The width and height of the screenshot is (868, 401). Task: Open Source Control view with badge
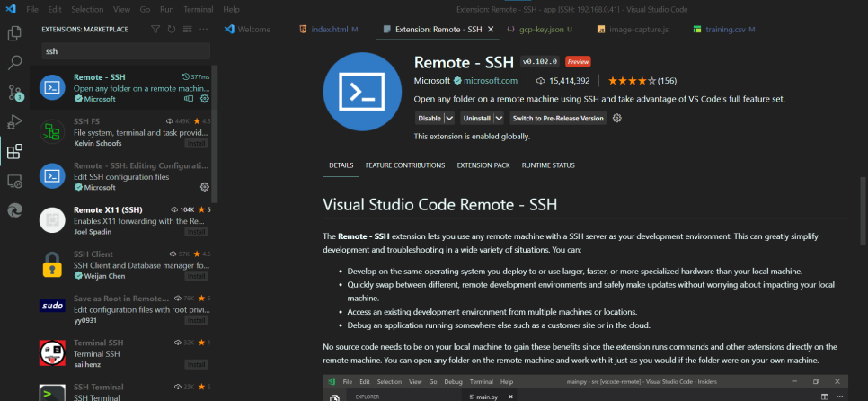pos(14,93)
